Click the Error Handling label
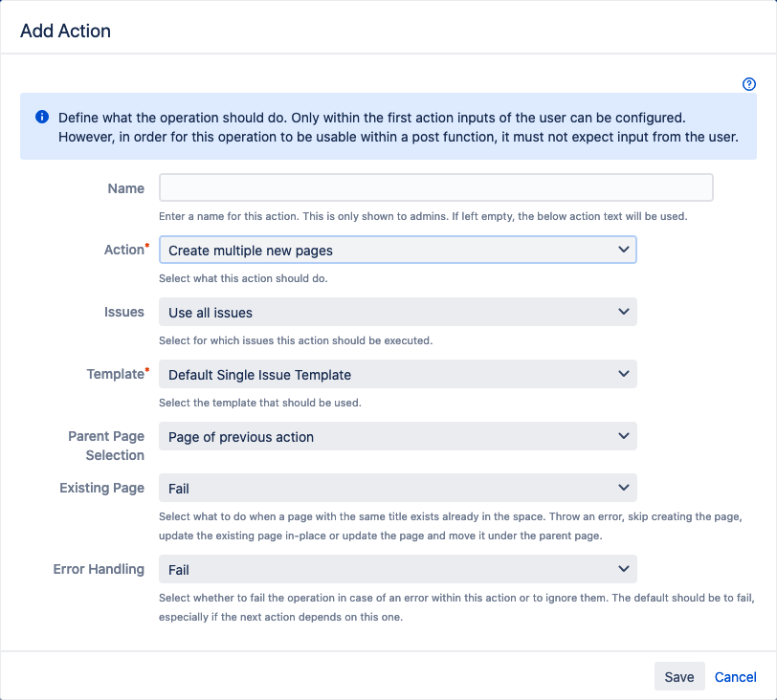 click(x=99, y=569)
